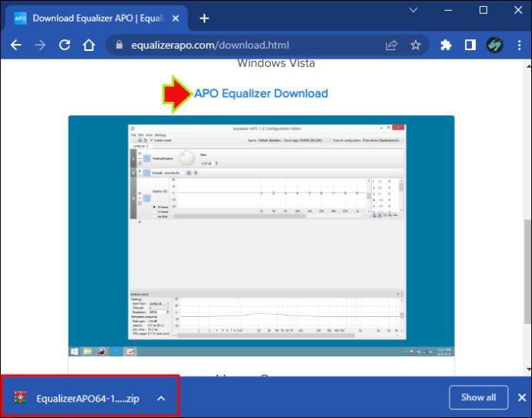The width and height of the screenshot is (532, 418).
Task: Close the downloads bar
Action: point(522,397)
